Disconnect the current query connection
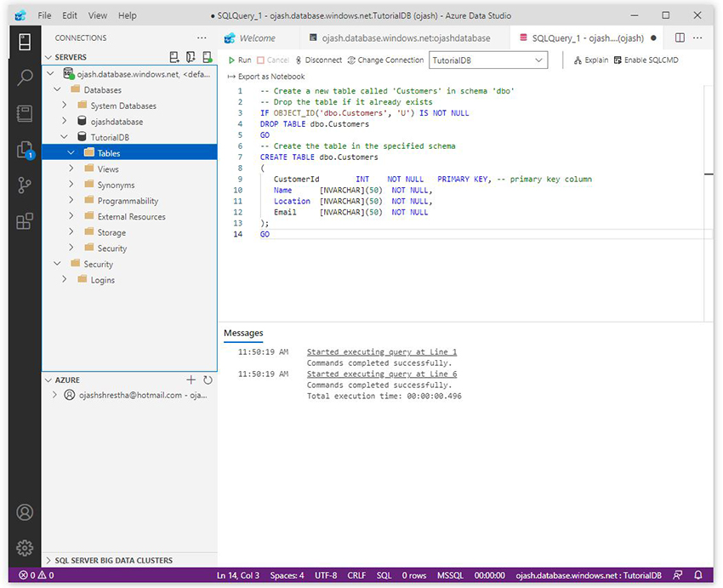 point(317,60)
